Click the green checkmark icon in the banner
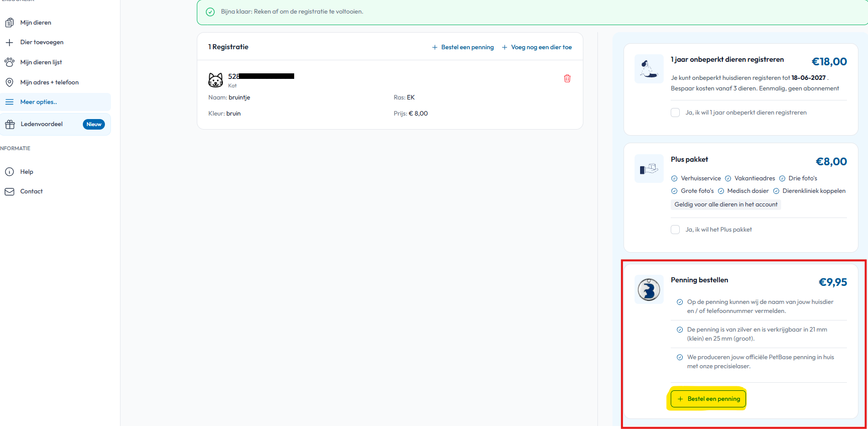868x429 pixels. point(210,12)
